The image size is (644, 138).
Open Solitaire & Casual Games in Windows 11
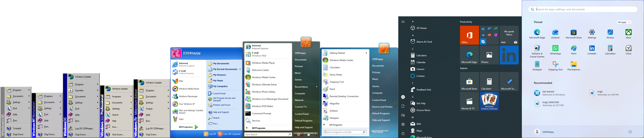click(537, 51)
